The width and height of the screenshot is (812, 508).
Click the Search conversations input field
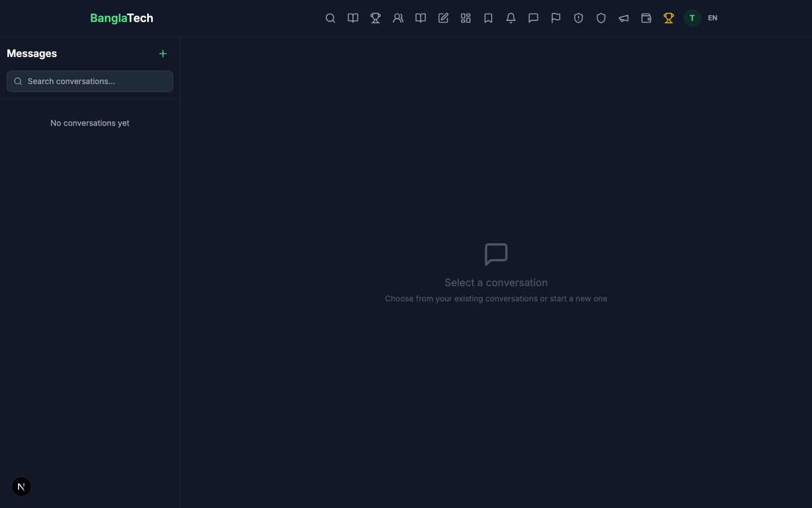pos(90,81)
